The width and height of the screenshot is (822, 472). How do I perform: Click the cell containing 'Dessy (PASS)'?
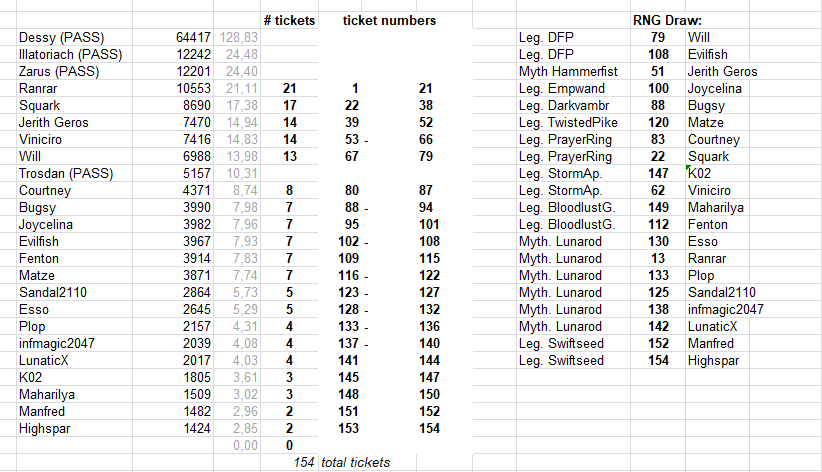(74, 37)
